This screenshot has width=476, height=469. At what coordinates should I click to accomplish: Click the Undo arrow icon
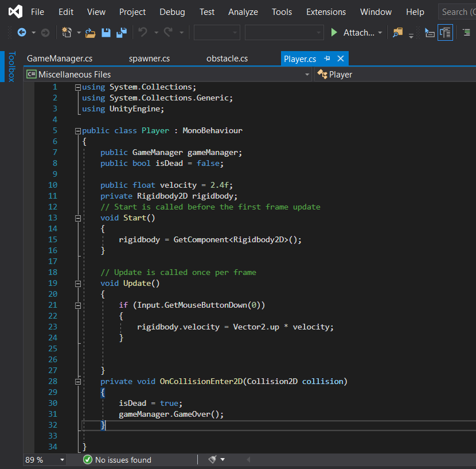click(x=143, y=33)
